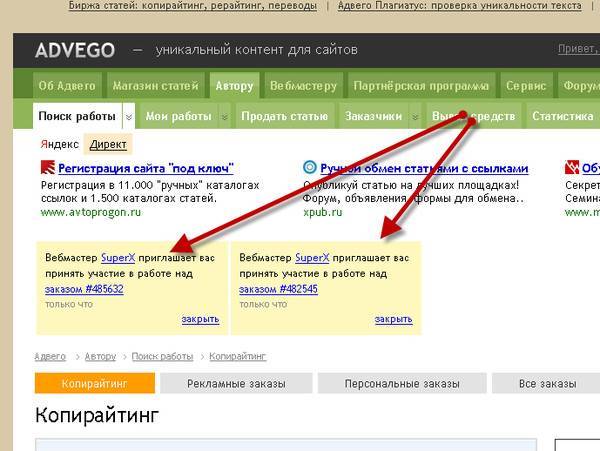Open the Магазин статей tab
Viewport: 600px width, 451px height.
(155, 86)
